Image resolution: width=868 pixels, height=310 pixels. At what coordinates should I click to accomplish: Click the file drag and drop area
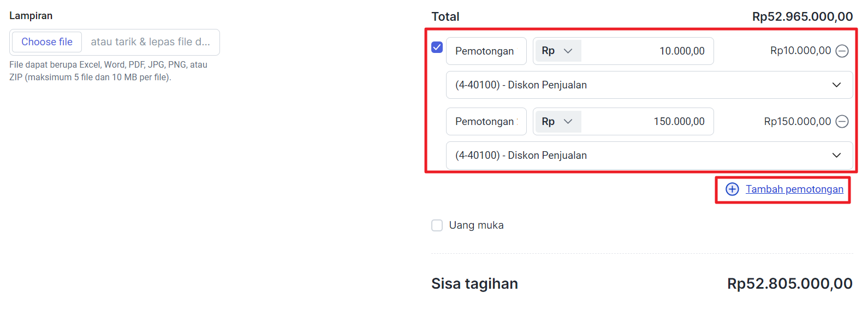(150, 42)
